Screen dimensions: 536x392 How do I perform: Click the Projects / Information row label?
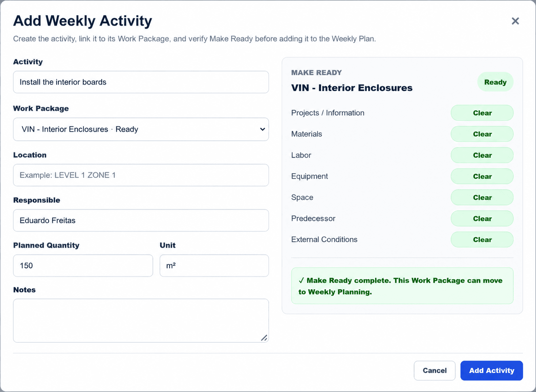(328, 113)
